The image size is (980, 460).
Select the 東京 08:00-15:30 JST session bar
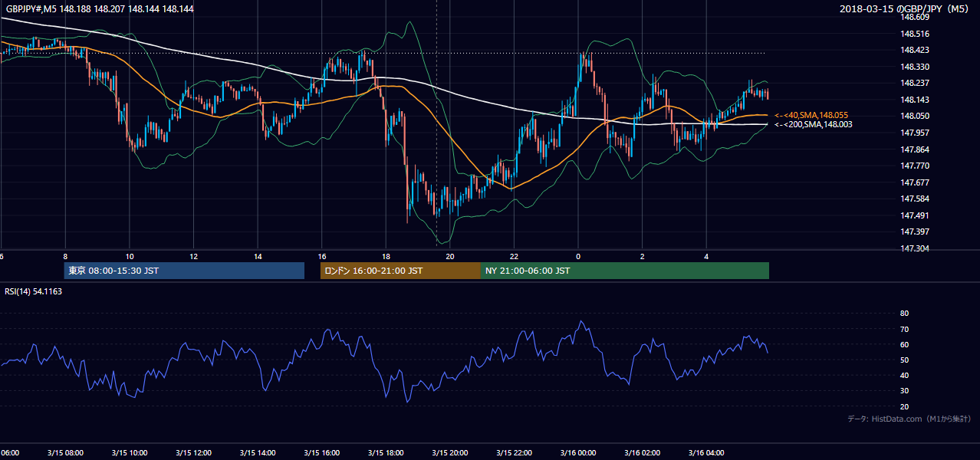(x=184, y=271)
